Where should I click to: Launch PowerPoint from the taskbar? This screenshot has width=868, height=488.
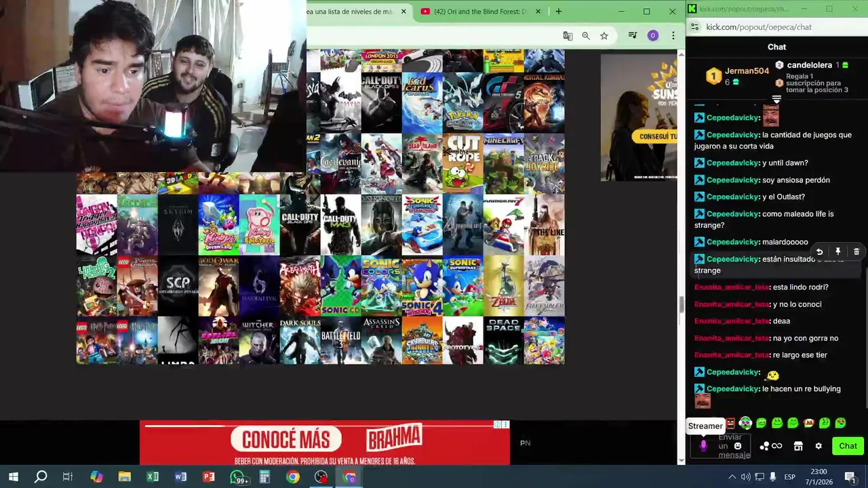[209, 477]
